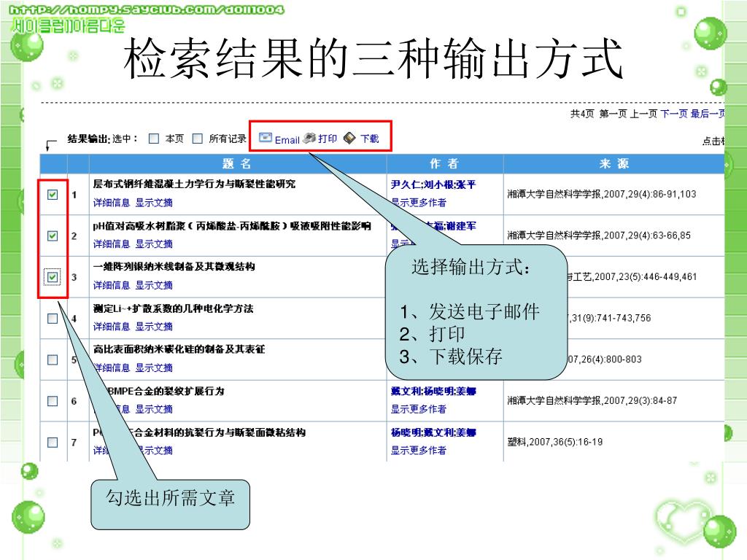Click the Email envelope icon
This screenshot has height=560, width=747.
pyautogui.click(x=266, y=138)
